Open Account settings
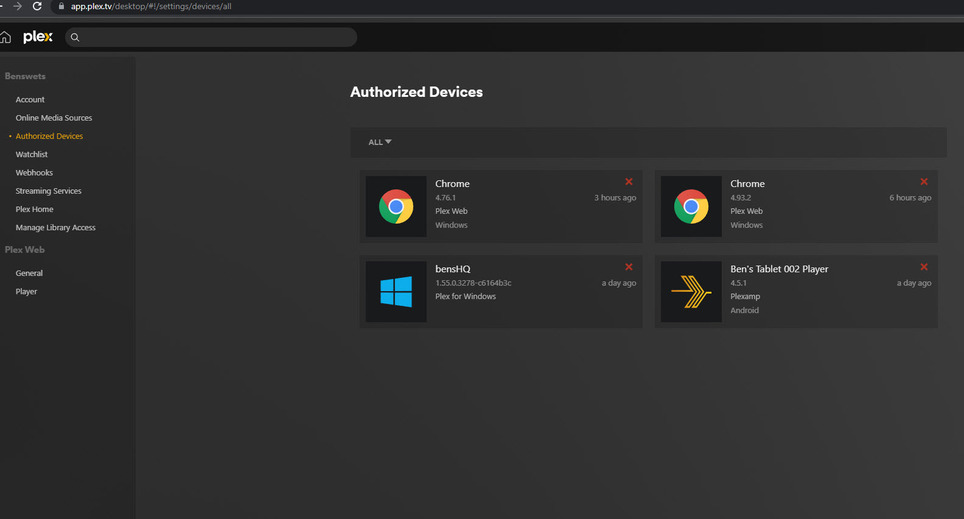The width and height of the screenshot is (964, 519). click(x=30, y=100)
